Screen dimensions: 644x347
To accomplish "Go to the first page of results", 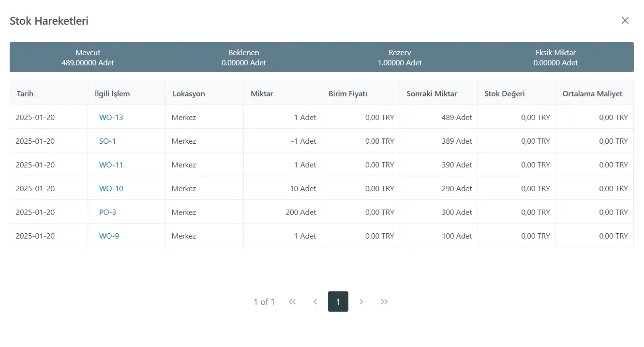I will click(292, 302).
